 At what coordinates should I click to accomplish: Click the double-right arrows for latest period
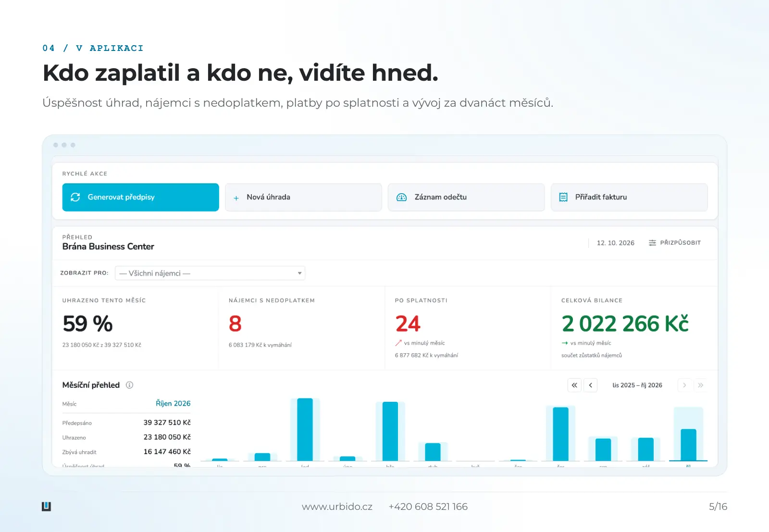[x=701, y=385]
